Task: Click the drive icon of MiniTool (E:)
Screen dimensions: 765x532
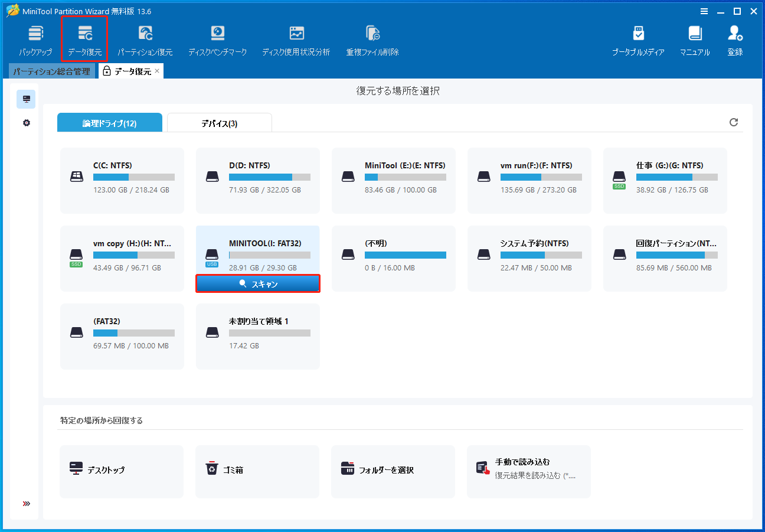Action: coord(348,176)
